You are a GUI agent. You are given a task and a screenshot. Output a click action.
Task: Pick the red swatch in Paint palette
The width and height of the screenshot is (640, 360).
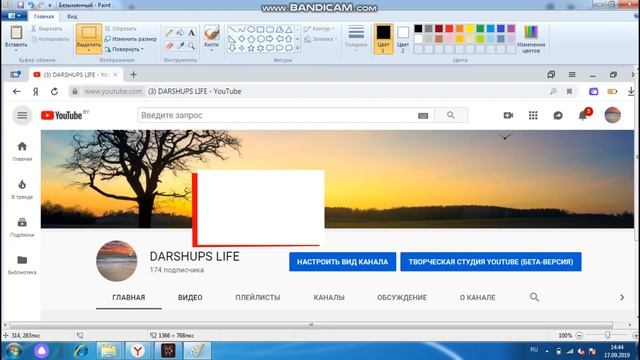point(449,28)
